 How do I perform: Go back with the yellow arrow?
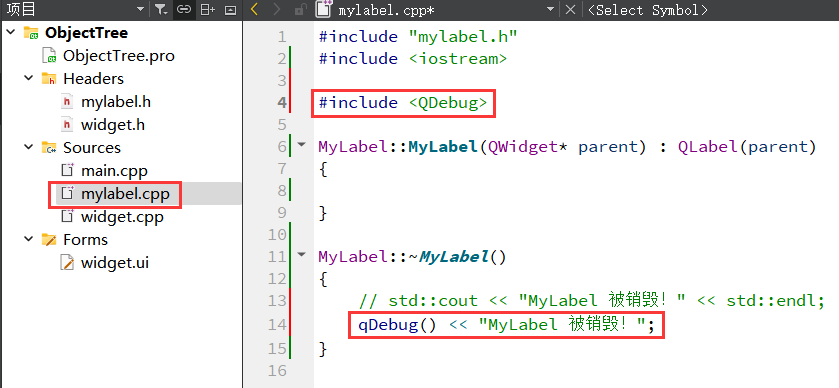(x=254, y=9)
